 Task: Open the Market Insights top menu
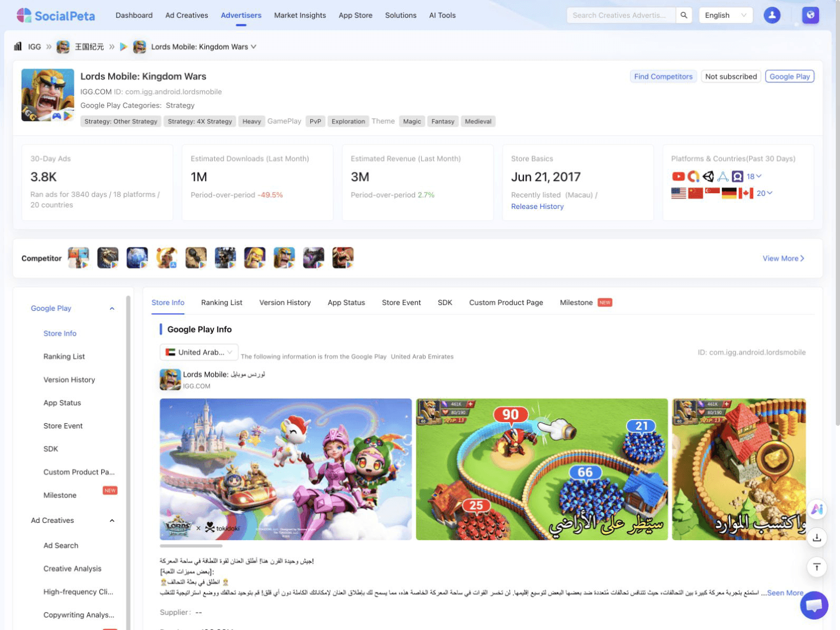pyautogui.click(x=300, y=15)
